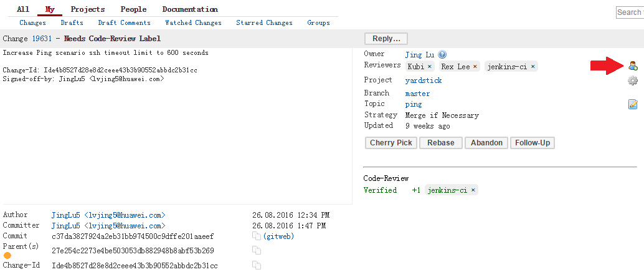Focus the Search input field
The image size is (644, 272).
tap(630, 12)
